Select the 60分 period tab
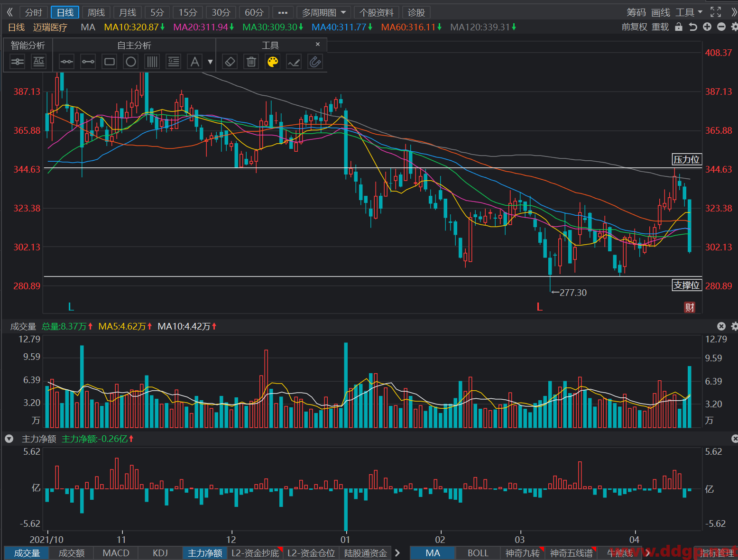Screen dimensions: 738x560 (x=254, y=12)
